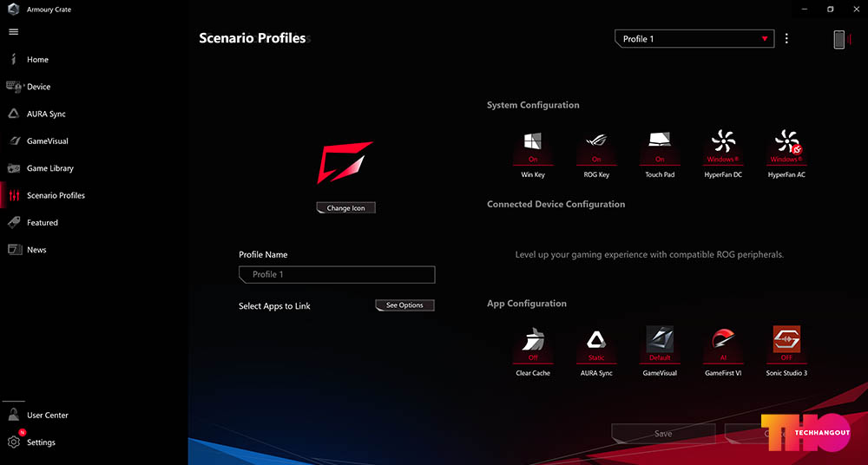Click the GameVisual sidebar icon
868x465 pixels.
coord(14,141)
